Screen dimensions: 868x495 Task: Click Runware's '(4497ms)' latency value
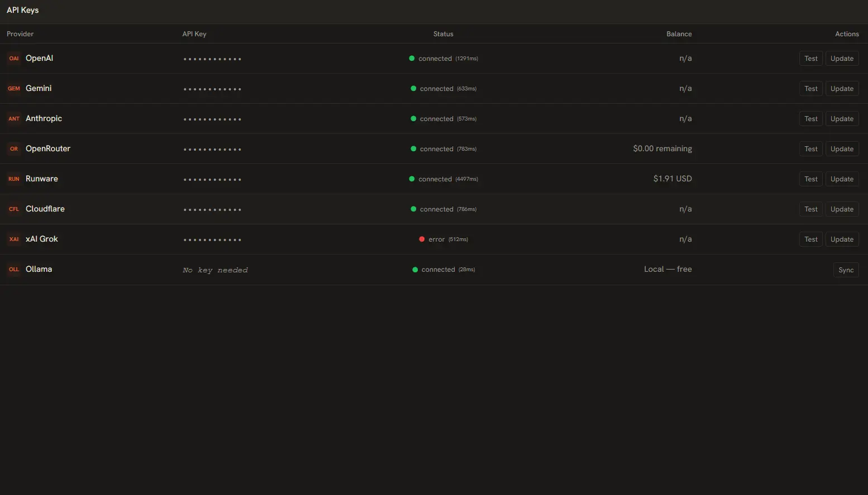click(x=467, y=179)
